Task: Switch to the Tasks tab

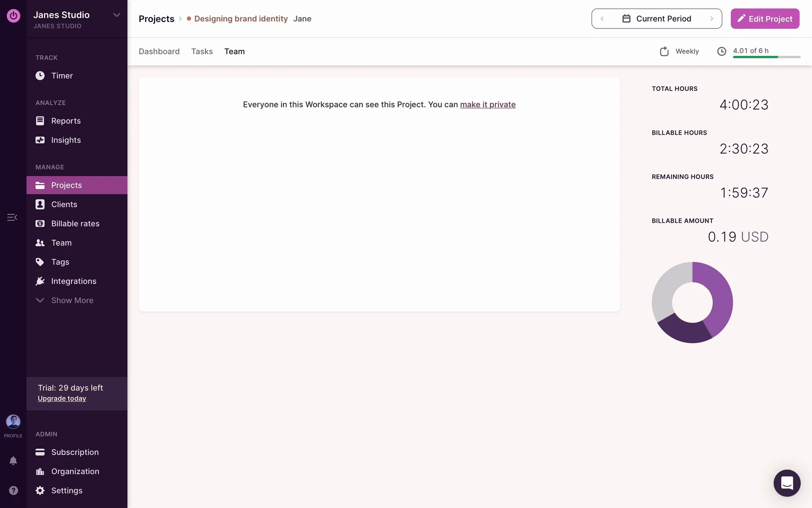Action: coord(202,52)
